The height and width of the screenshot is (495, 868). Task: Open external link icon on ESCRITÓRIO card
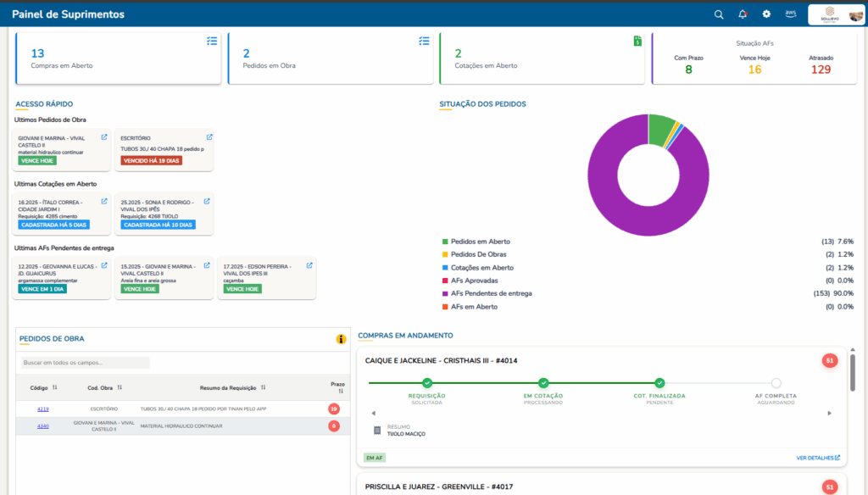click(x=209, y=137)
